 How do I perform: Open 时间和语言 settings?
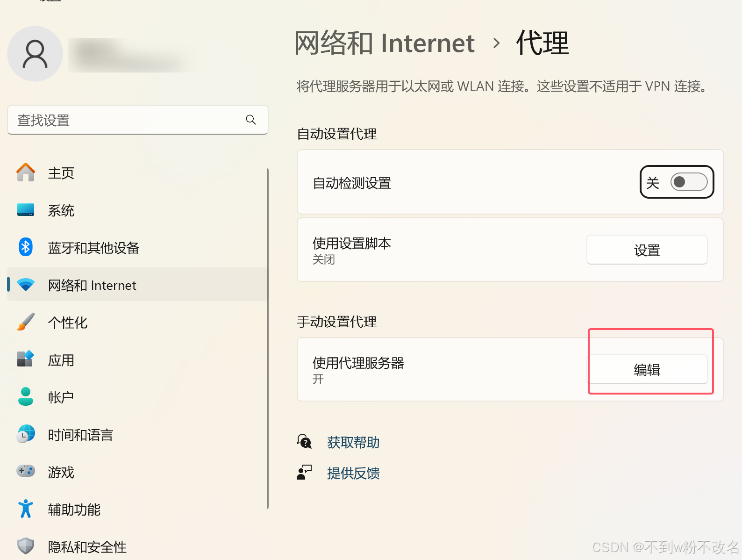pos(137,434)
